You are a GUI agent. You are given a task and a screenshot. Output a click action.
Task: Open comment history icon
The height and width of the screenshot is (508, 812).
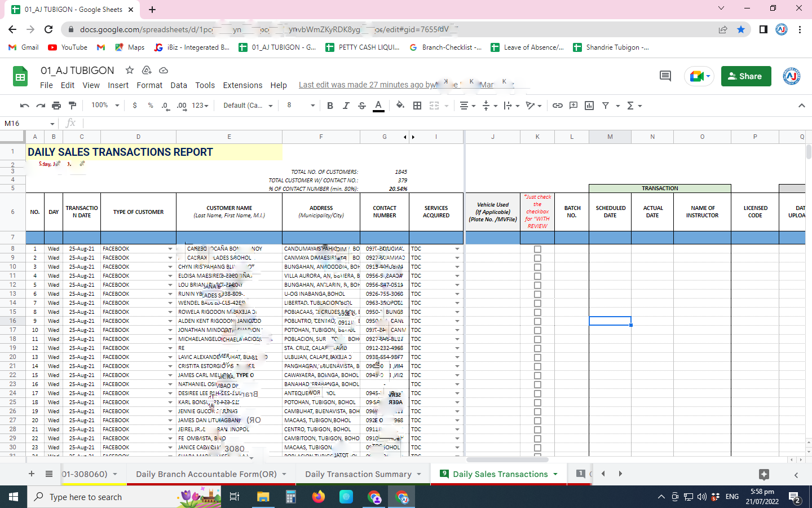coord(665,76)
